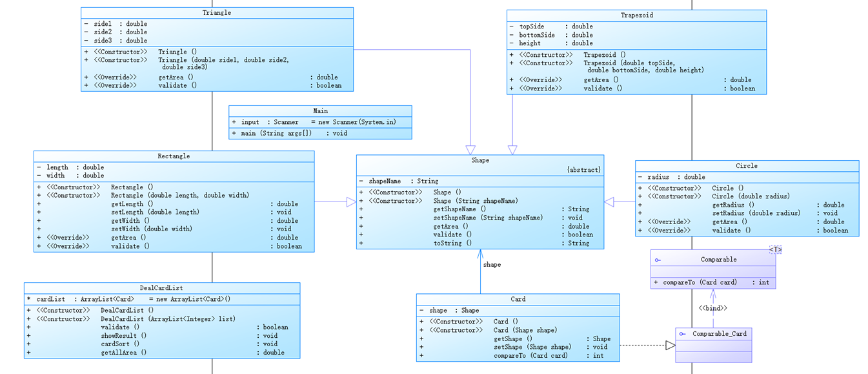Screen dimensions: 868x374
Task: Select the 'toString ()' method
Action: [x=474, y=244]
